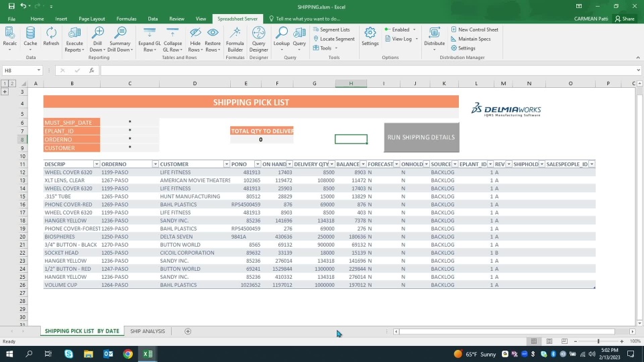Select outline level 2 button
The image size is (644, 362).
12,83
